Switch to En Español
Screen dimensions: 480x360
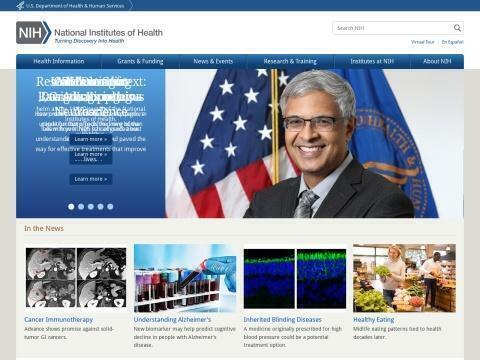452,42
